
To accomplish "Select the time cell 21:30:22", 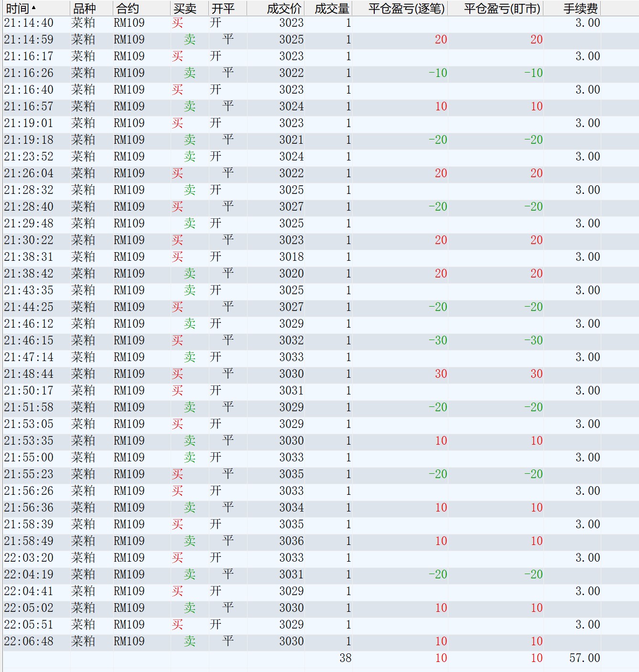I will (29, 240).
